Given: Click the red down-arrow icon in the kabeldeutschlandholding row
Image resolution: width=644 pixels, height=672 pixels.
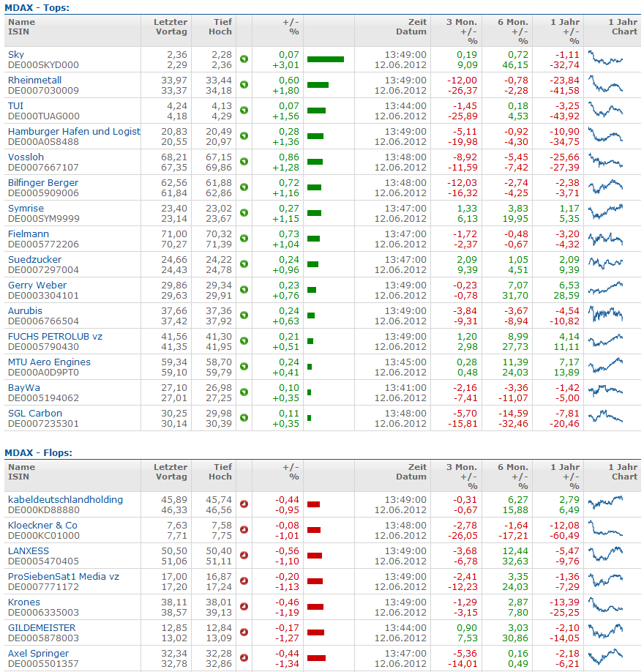Looking at the screenshot, I should (x=244, y=504).
